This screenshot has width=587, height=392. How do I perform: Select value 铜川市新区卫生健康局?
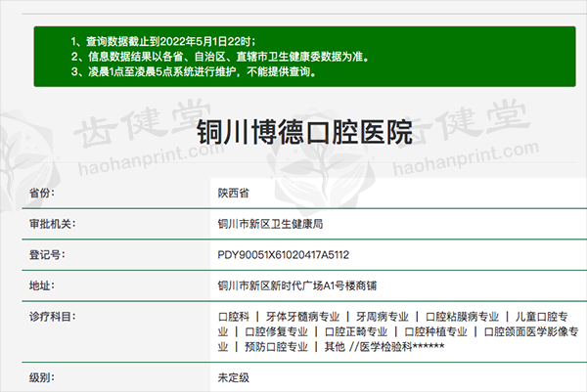coord(270,224)
